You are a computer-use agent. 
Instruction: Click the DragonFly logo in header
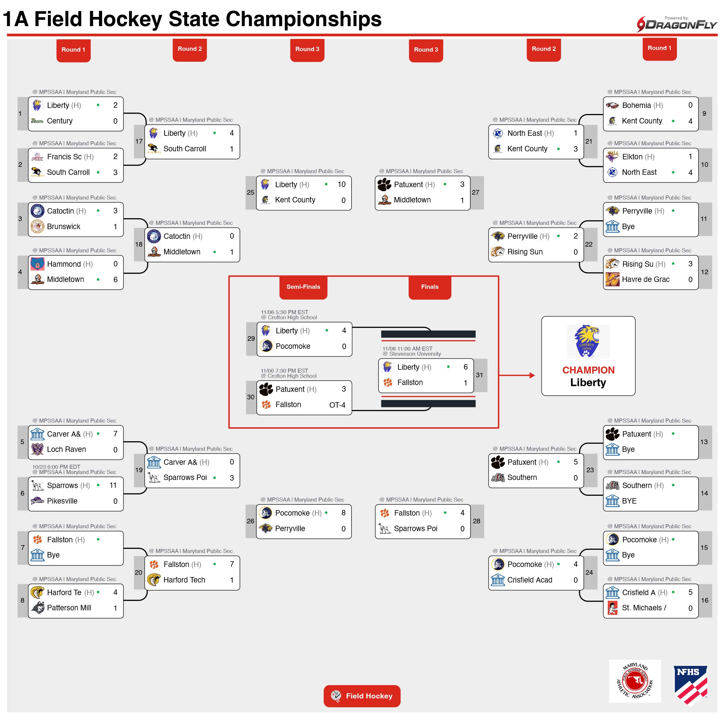tap(677, 24)
